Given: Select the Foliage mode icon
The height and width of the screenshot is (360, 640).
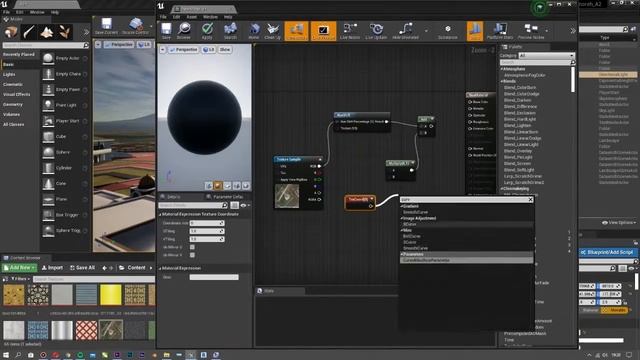Looking at the screenshot, I should coord(64,32).
